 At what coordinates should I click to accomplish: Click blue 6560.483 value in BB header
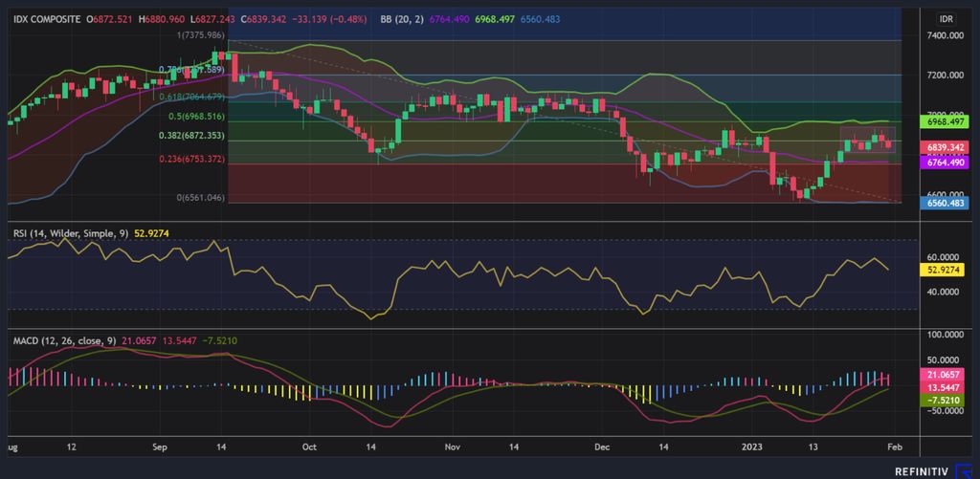542,19
